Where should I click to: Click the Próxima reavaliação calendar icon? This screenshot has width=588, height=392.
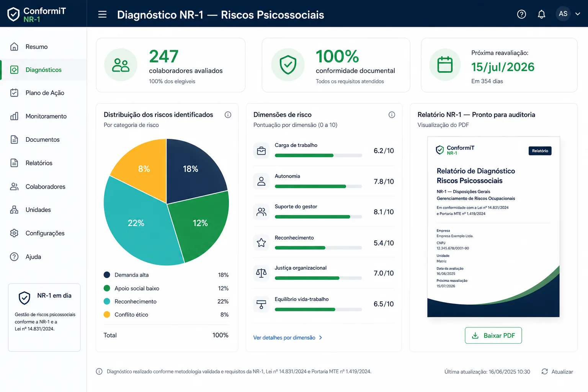point(445,65)
